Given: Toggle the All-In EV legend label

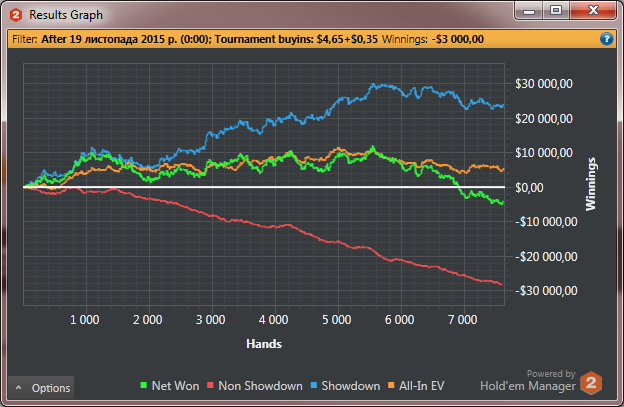Looking at the screenshot, I should tap(421, 386).
